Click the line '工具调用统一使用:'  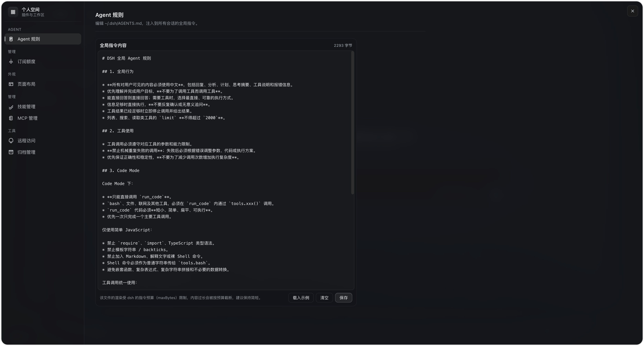click(x=120, y=283)
